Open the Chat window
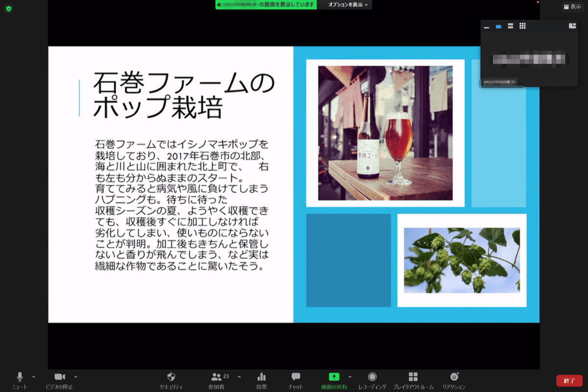Screen dimensions: 588x392 coord(295,377)
